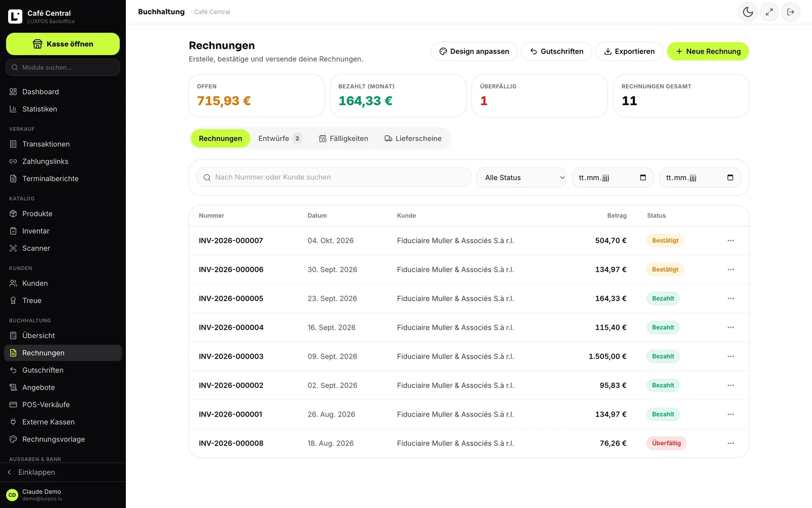Open the second date picker calendar icon
Image resolution: width=812 pixels, height=508 pixels.
[x=730, y=178]
